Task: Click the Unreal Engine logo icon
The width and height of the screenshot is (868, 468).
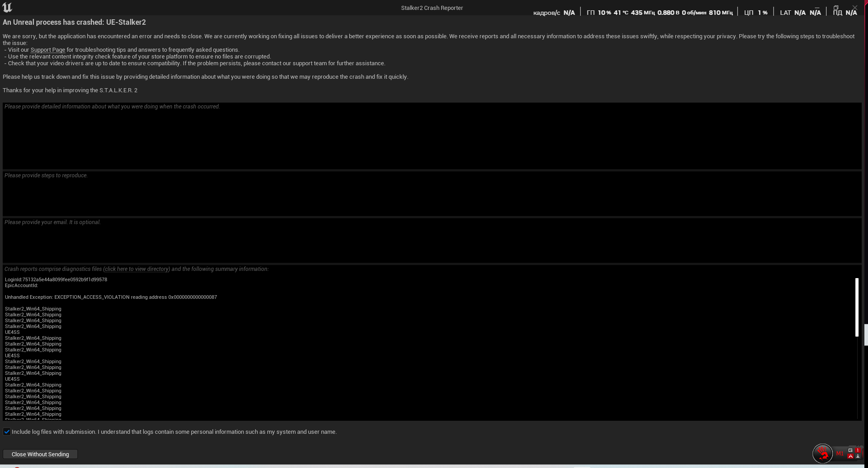Action: (x=7, y=7)
